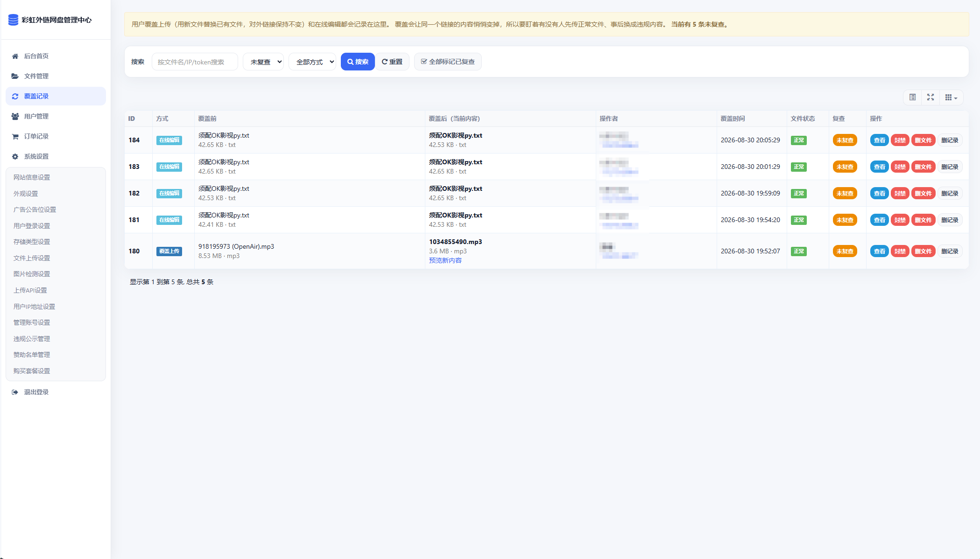Open 文件管理 in sidebar
Image resolution: width=980 pixels, height=559 pixels.
click(56, 76)
